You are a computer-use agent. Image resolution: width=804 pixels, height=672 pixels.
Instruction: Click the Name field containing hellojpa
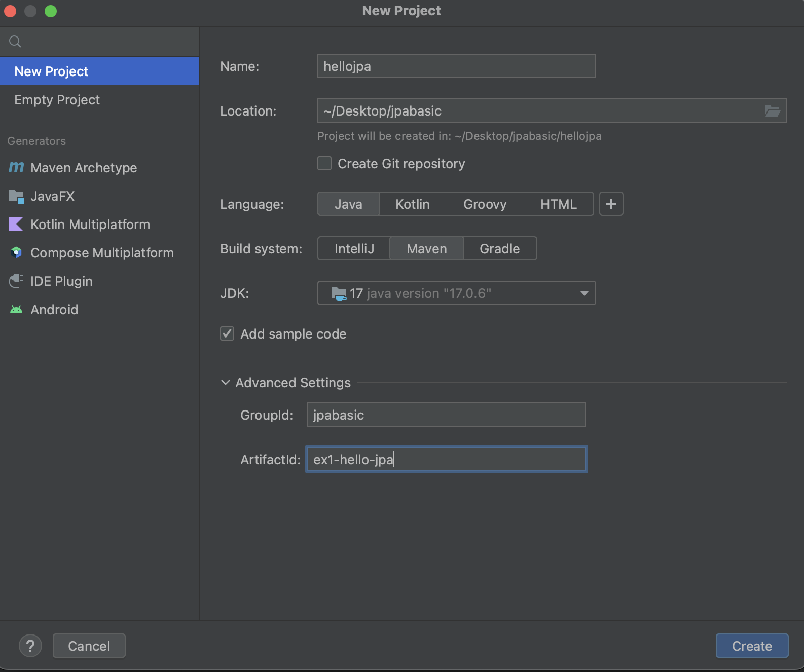tap(456, 66)
